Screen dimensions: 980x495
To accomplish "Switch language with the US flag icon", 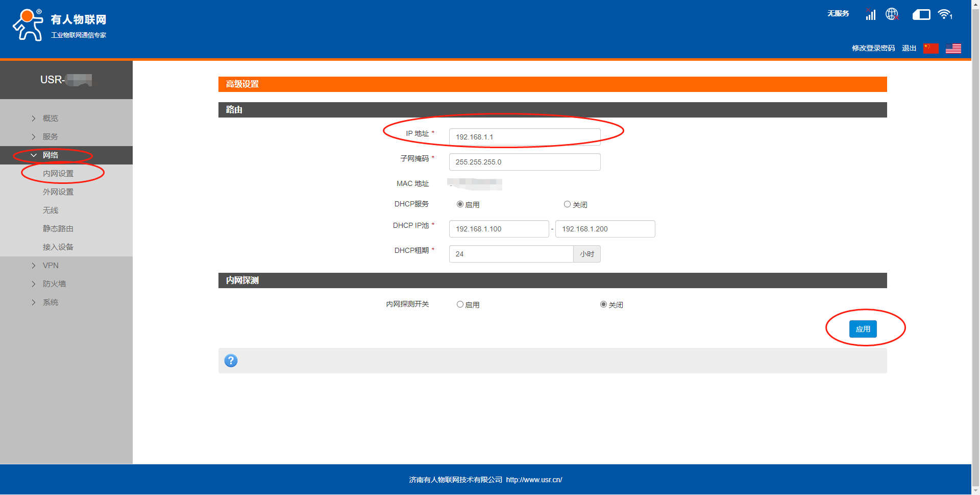I will [x=953, y=49].
